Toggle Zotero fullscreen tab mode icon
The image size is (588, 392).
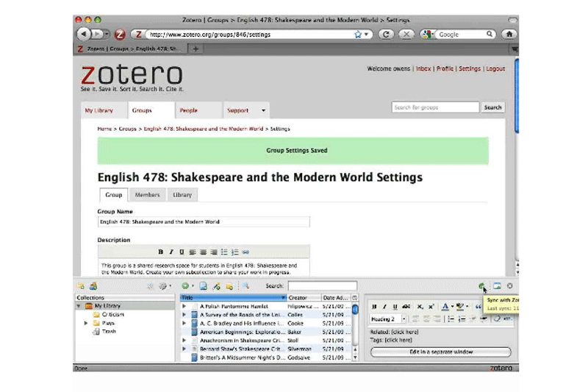coord(497,286)
